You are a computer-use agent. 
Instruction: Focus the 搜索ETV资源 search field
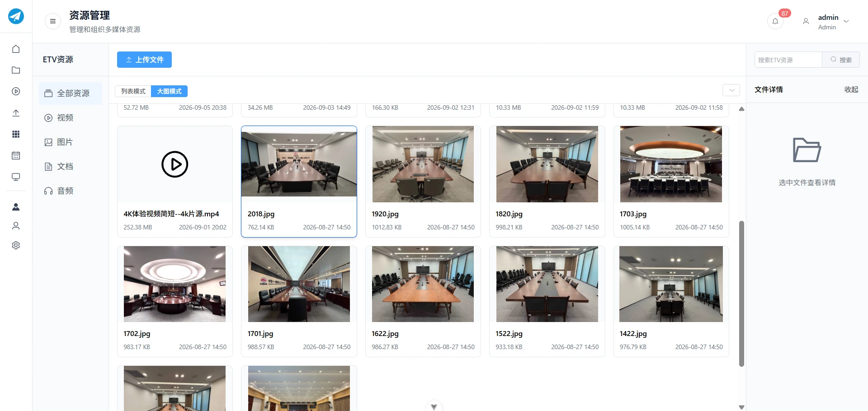click(x=788, y=60)
